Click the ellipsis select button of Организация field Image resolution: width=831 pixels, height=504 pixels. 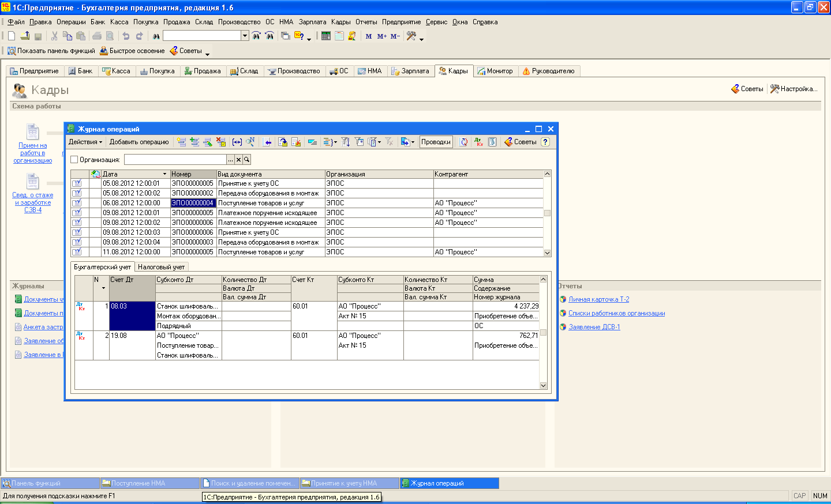pyautogui.click(x=231, y=160)
